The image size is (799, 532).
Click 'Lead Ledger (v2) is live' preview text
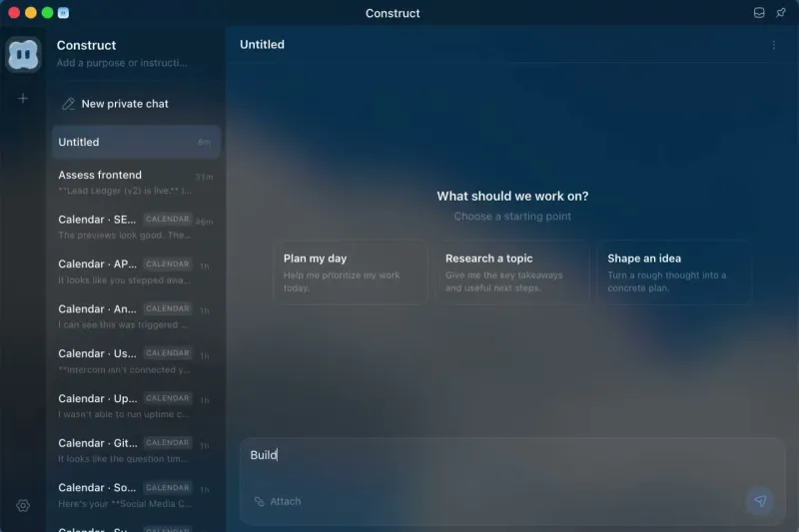click(124, 191)
